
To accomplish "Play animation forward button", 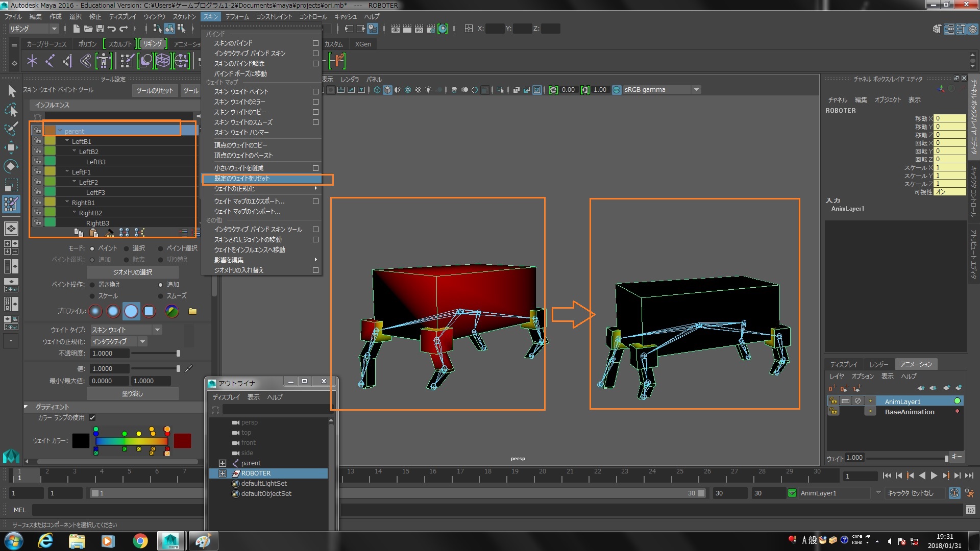I will coord(934,475).
